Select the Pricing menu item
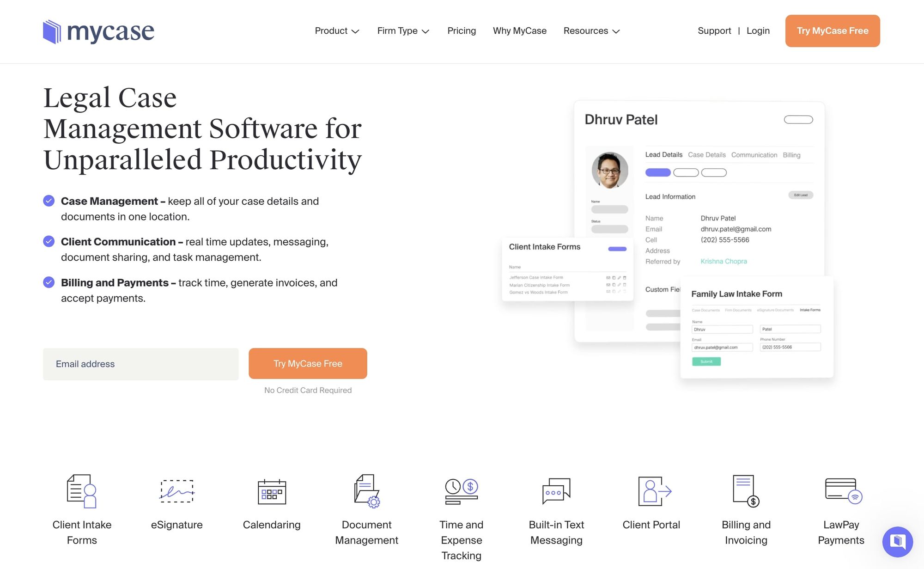The width and height of the screenshot is (924, 569). pyautogui.click(x=462, y=31)
